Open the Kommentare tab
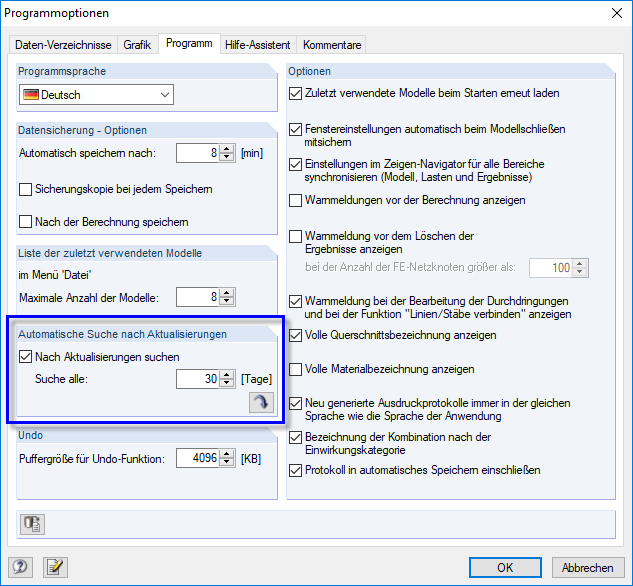633x586 pixels. 332,44
